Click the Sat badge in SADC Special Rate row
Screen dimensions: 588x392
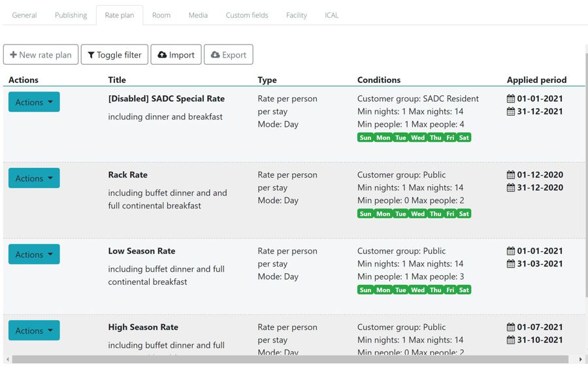point(464,138)
